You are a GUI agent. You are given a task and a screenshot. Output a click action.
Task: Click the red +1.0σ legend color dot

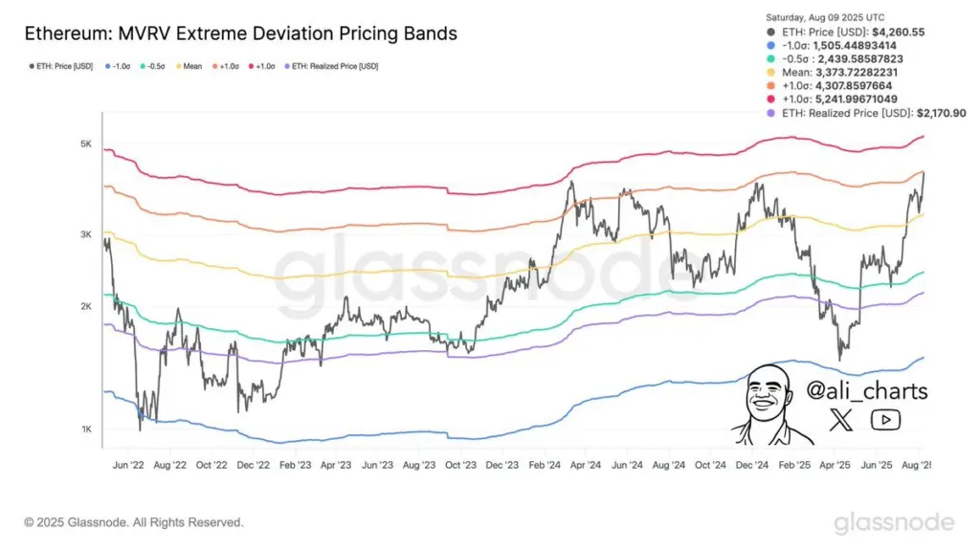tap(252, 66)
